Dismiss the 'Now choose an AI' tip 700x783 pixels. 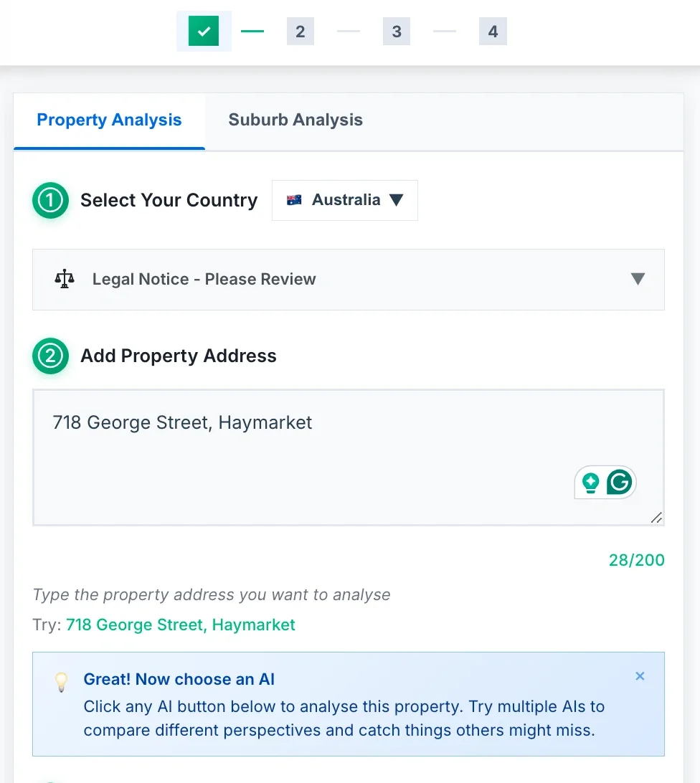tap(640, 676)
